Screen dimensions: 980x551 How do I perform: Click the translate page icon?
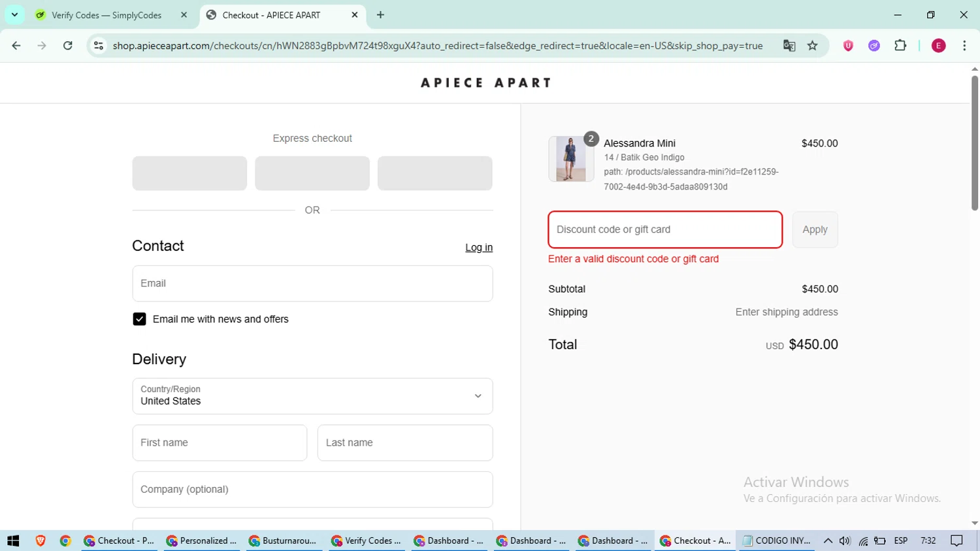[x=789, y=46]
